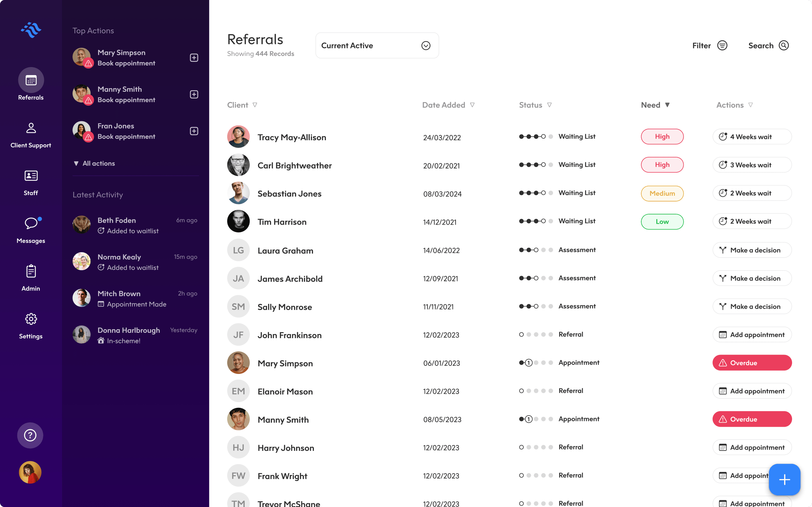Click the plus icon beside Mary Simpson's top action
Screen dimensions: 812x507
pyautogui.click(x=194, y=57)
